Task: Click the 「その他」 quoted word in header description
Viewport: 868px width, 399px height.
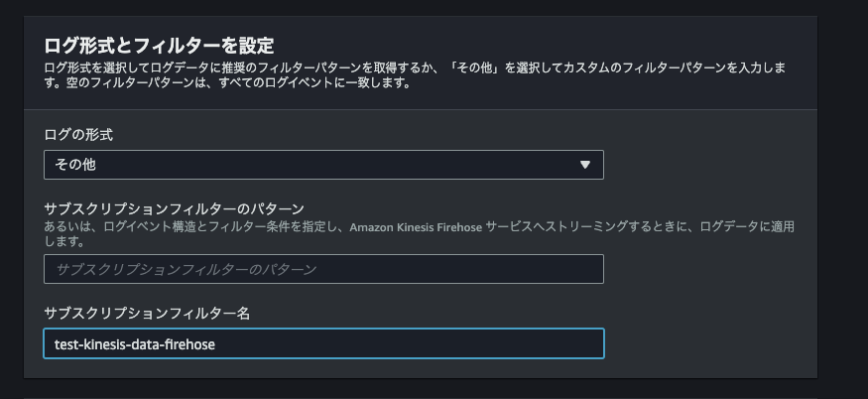Action: [480, 67]
